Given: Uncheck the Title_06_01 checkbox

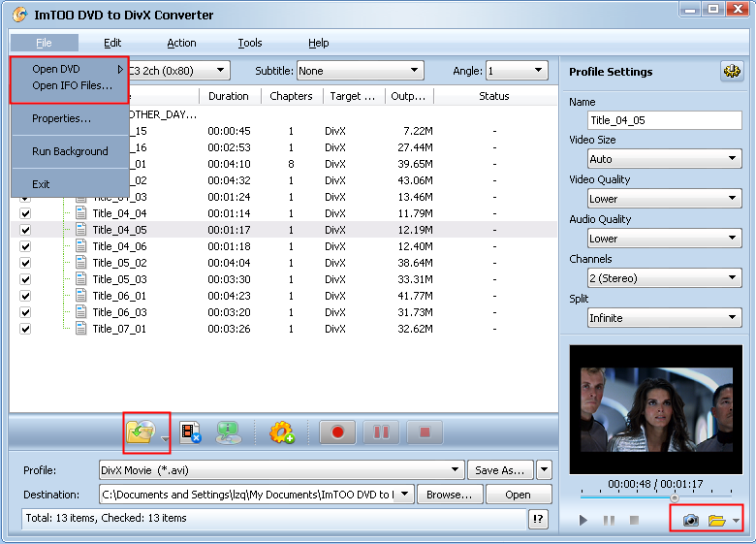Looking at the screenshot, I should 25,296.
